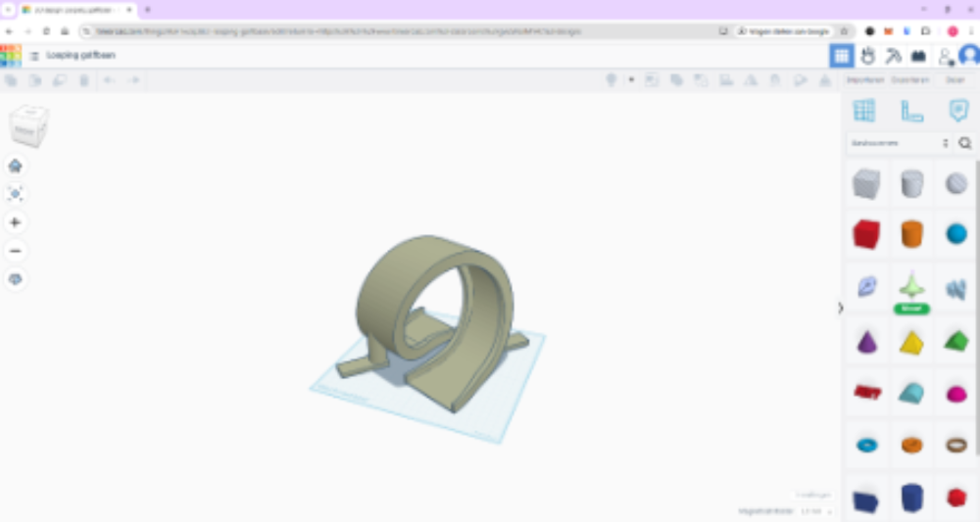Toggle the perspective/orthographic view button

[x=16, y=279]
